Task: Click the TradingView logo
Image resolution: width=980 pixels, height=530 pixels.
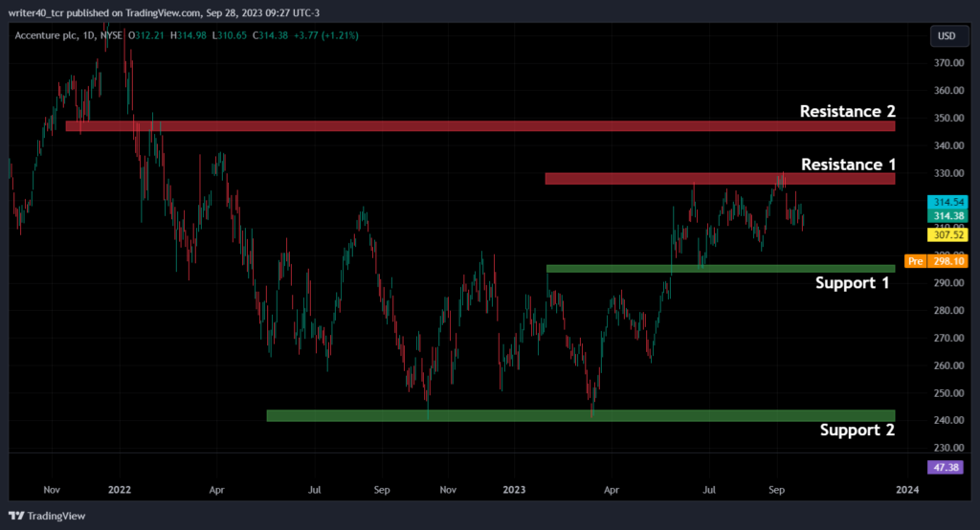Action: [47, 516]
